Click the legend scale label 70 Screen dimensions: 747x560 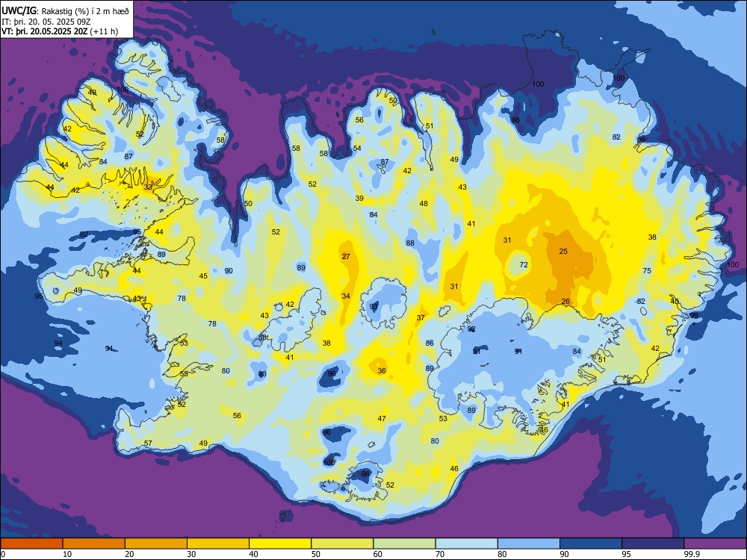pos(440,554)
